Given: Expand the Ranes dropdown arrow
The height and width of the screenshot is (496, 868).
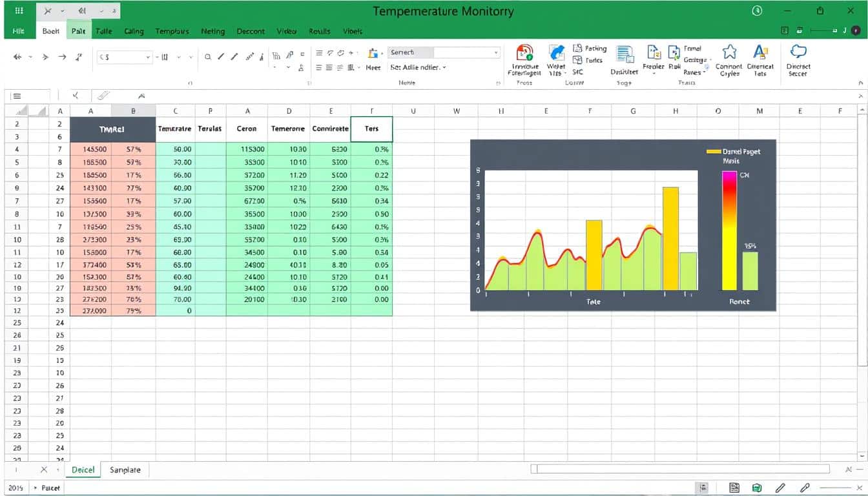Looking at the screenshot, I should pos(705,73).
